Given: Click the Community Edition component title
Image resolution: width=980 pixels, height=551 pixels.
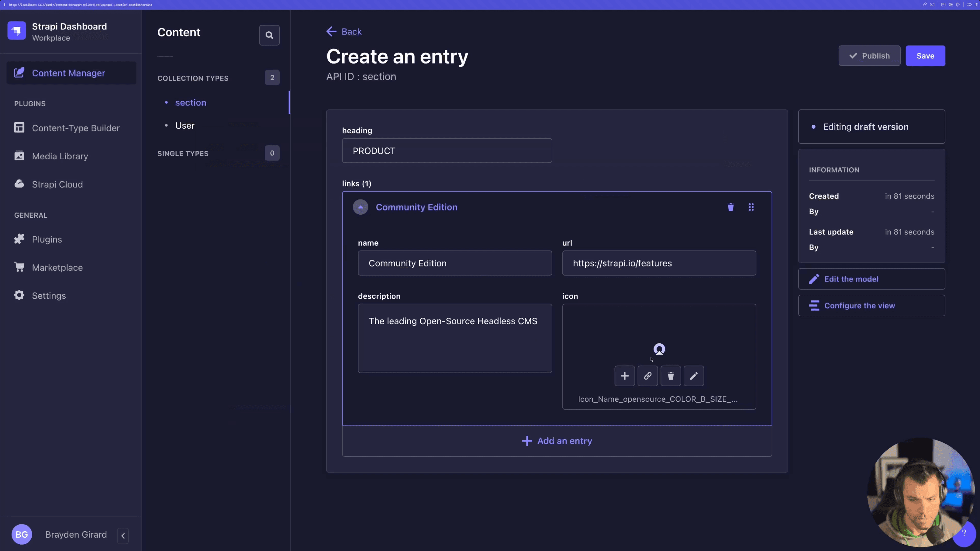Looking at the screenshot, I should (x=416, y=207).
